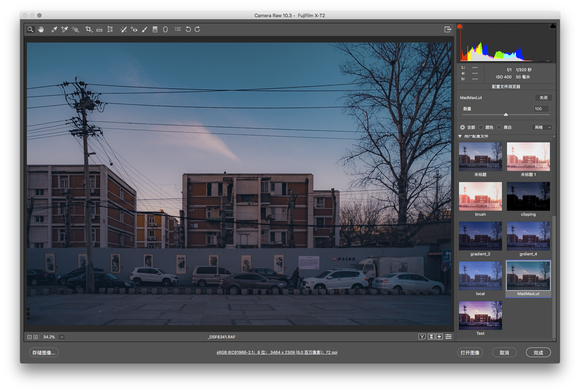
Task: Select the Adjustment Brush tool
Action: tap(145, 29)
